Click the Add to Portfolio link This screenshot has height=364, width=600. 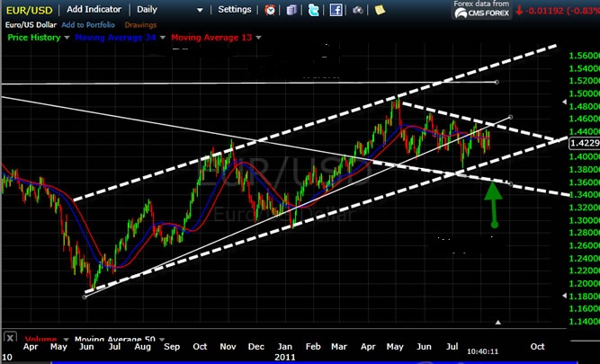tap(88, 25)
